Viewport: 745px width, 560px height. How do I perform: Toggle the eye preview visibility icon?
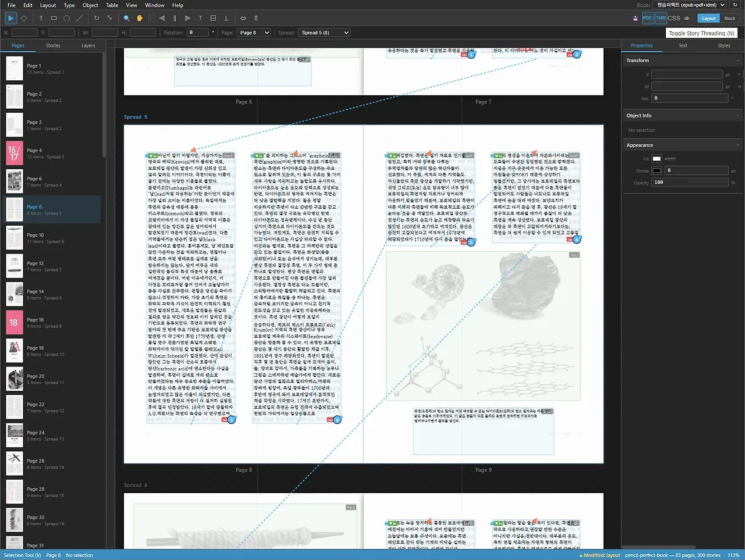coord(687,18)
